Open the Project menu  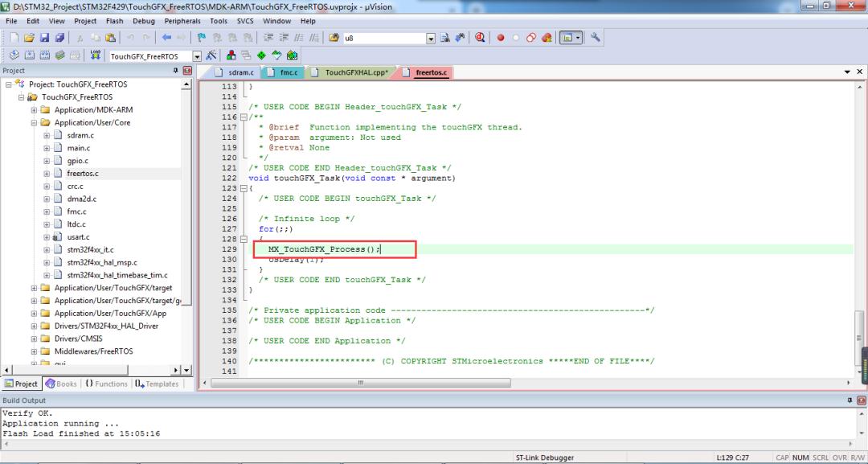85,21
